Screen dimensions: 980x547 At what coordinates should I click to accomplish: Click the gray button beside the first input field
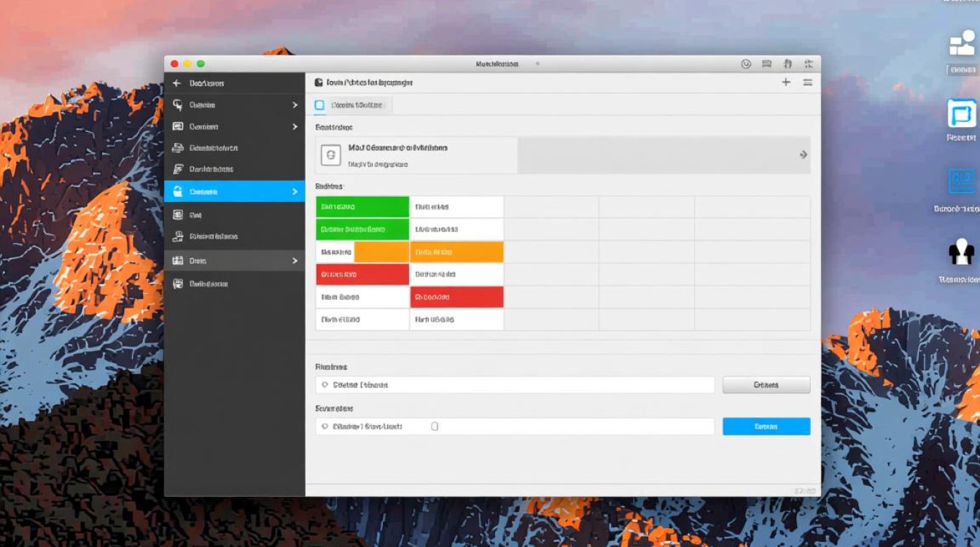(766, 385)
